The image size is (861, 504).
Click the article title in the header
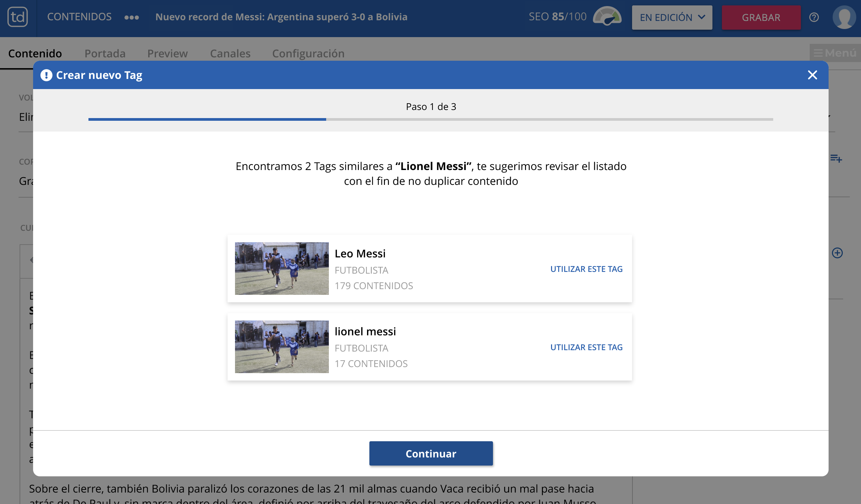[281, 17]
